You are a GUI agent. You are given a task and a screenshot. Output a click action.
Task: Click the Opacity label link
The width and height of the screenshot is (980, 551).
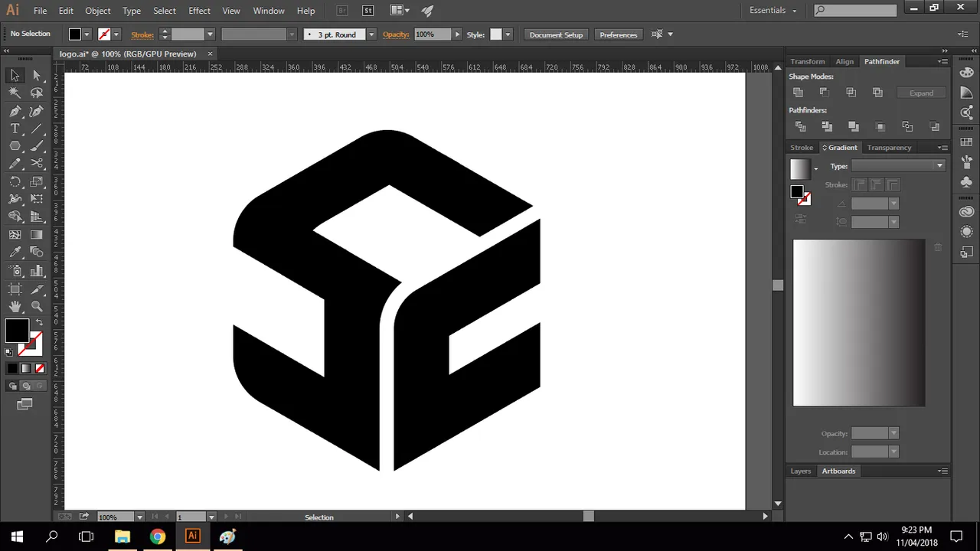pyautogui.click(x=396, y=34)
